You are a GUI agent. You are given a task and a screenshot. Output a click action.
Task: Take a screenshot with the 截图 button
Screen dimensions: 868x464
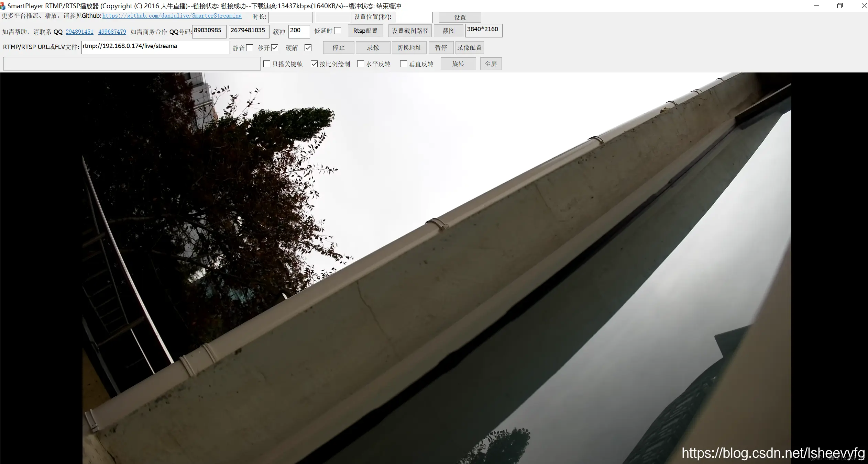(448, 31)
